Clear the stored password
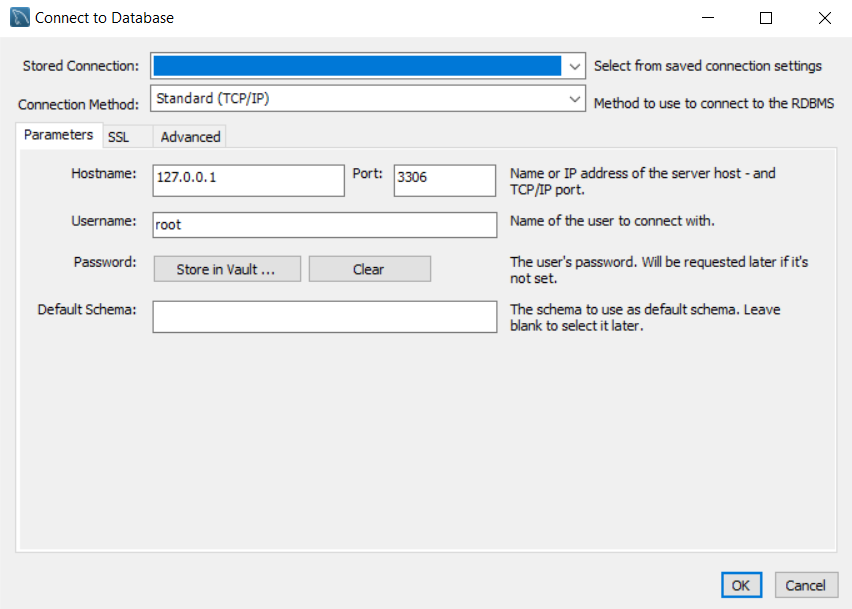This screenshot has width=852, height=609. point(369,268)
